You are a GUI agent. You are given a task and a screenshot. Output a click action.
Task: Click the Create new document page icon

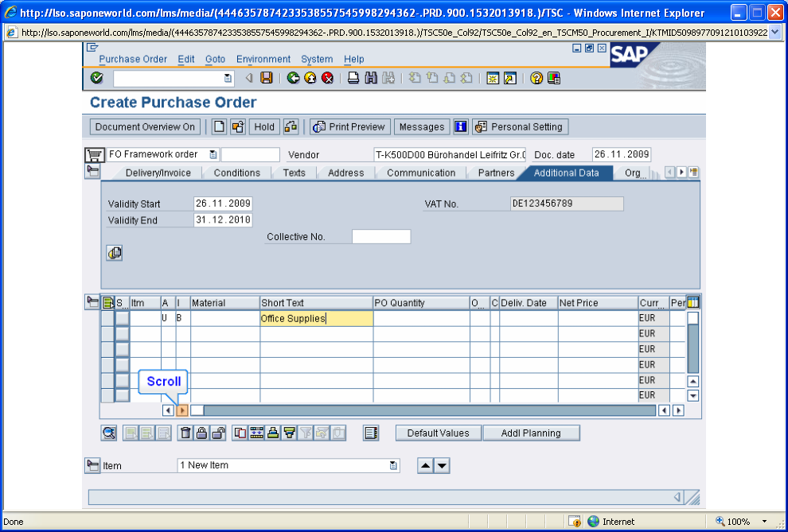219,127
